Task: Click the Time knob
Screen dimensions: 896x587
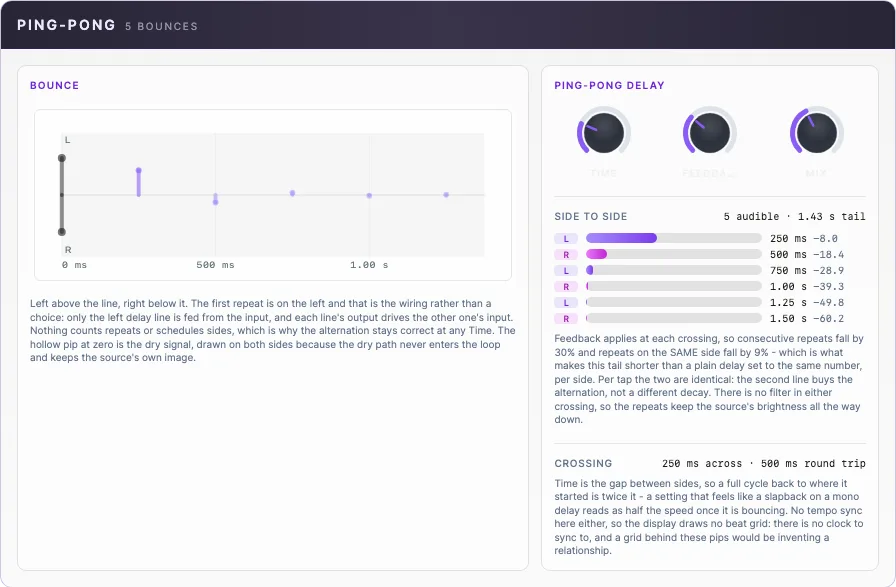Action: [603, 133]
